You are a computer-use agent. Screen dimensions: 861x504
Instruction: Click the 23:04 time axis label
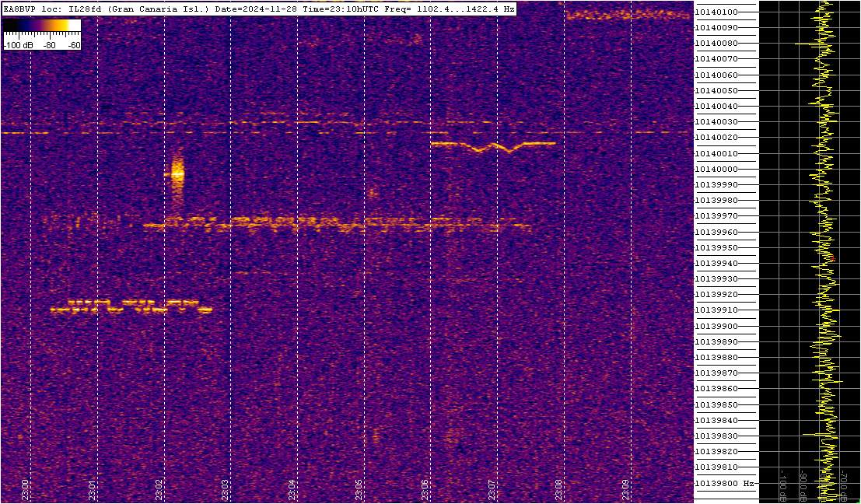292,490
